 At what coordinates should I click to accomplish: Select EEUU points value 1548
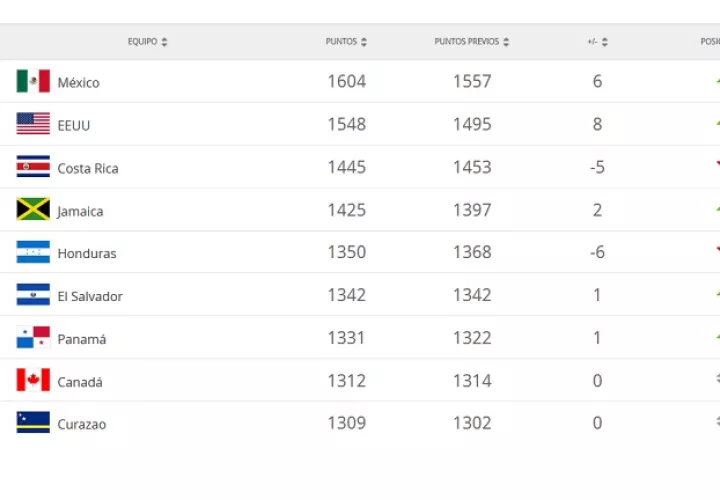[347, 124]
